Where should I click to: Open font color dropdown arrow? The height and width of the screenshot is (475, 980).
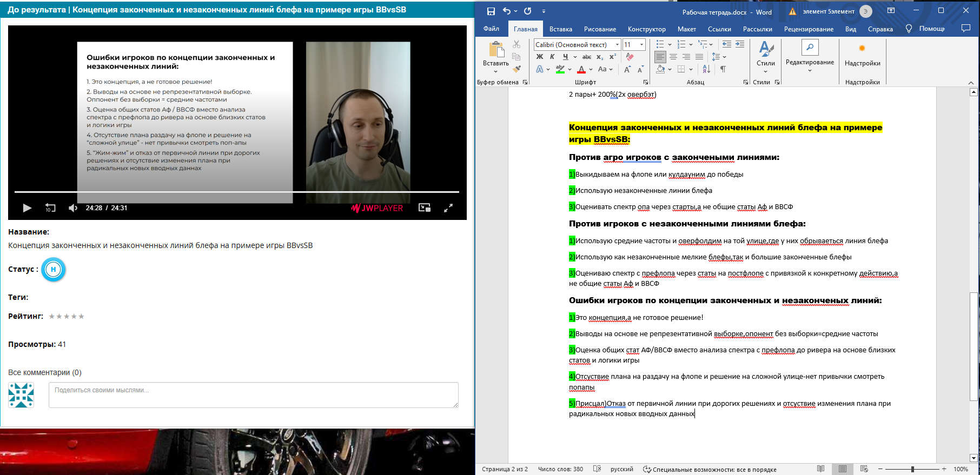point(591,69)
